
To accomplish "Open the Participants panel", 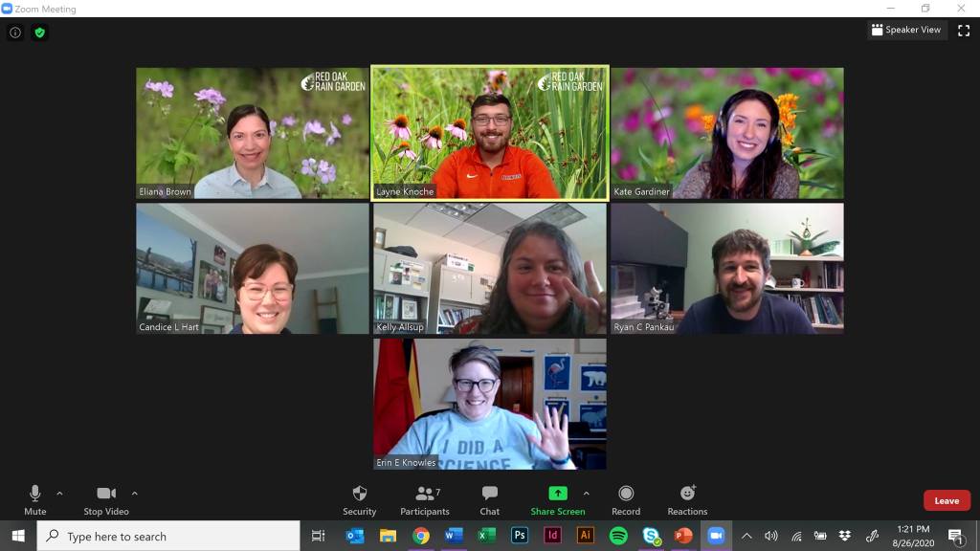I will 424,499.
